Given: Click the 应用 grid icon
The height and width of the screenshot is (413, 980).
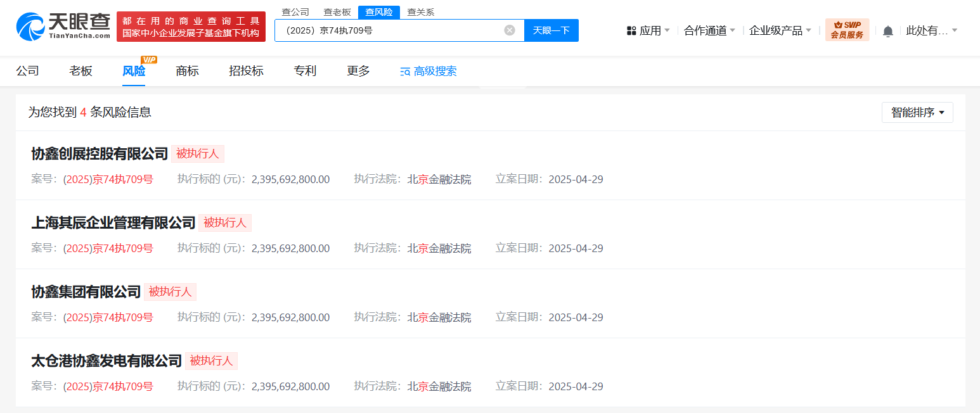Looking at the screenshot, I should [x=631, y=30].
